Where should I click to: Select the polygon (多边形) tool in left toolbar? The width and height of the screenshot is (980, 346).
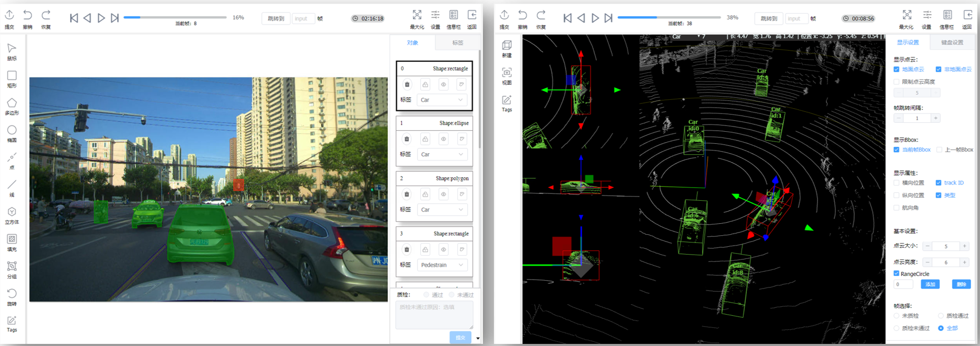click(11, 103)
